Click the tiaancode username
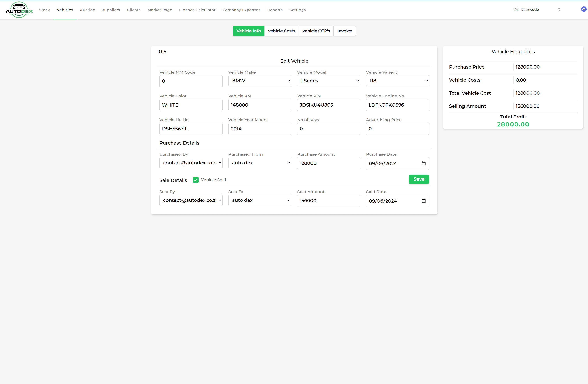The height and width of the screenshot is (384, 588). [530, 10]
